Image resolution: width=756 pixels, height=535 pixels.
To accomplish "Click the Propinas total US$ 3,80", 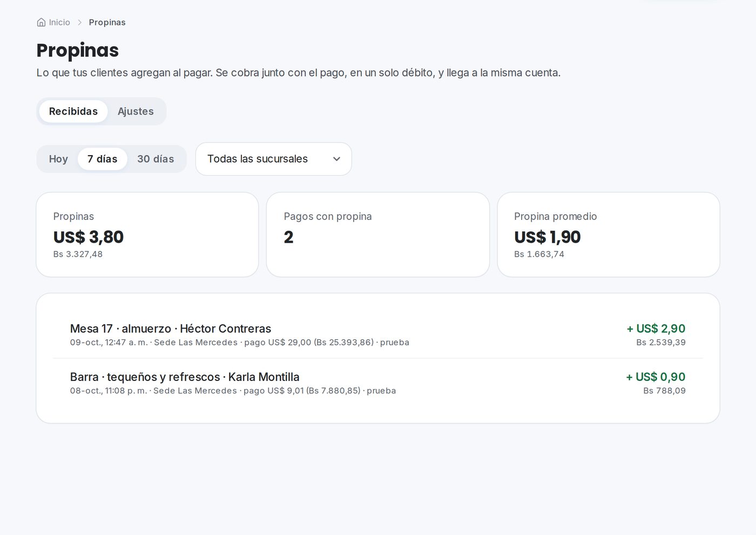I will click(x=89, y=237).
